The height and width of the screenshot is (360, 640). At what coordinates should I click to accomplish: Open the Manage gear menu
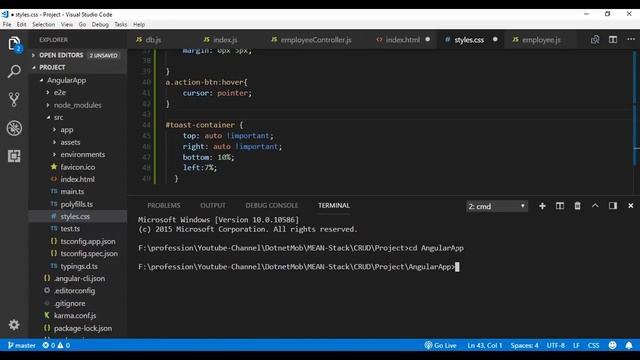(x=14, y=324)
